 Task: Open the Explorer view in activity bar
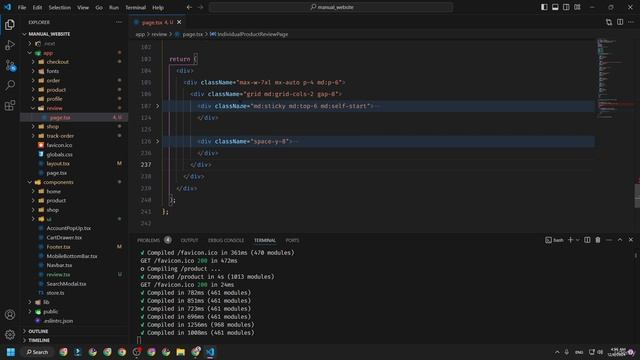(10, 25)
